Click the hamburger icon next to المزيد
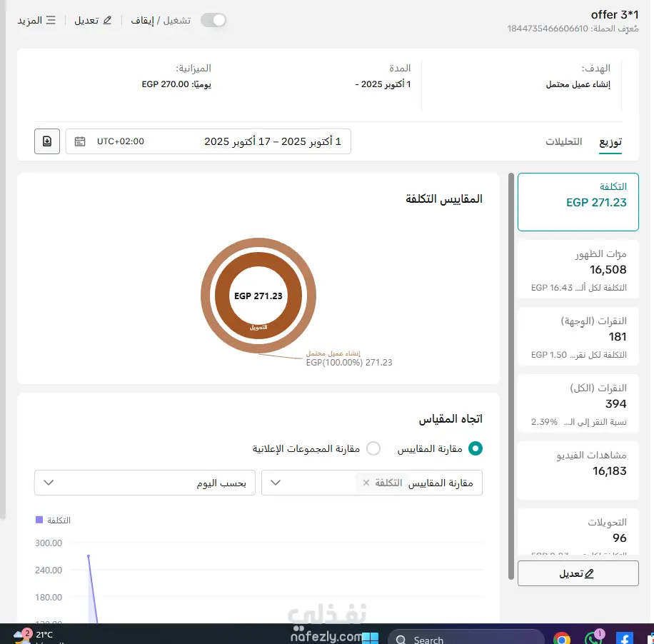 tap(51, 20)
